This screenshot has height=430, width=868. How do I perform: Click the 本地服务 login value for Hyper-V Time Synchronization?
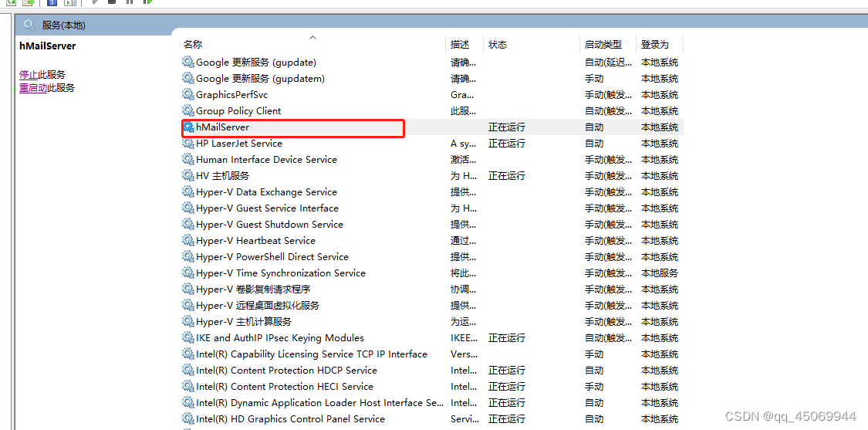[660, 273]
